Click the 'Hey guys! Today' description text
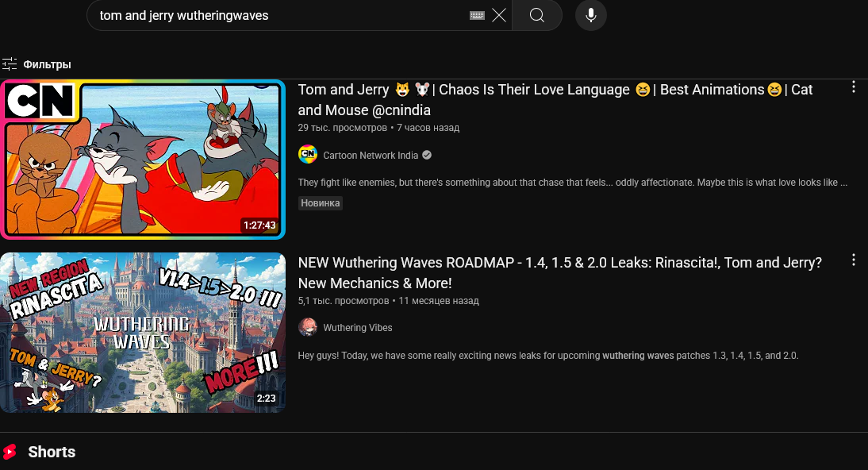This screenshot has width=868, height=470. pyautogui.click(x=548, y=355)
